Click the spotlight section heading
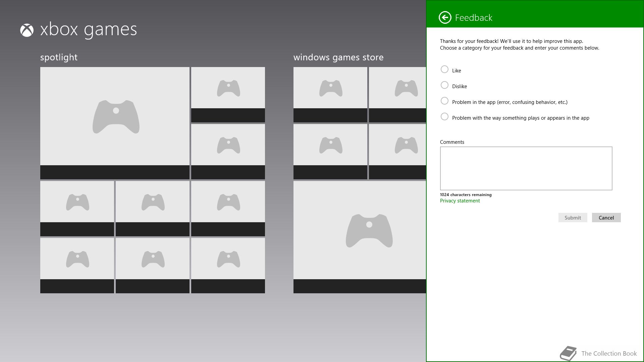The width and height of the screenshot is (644, 362). click(59, 57)
